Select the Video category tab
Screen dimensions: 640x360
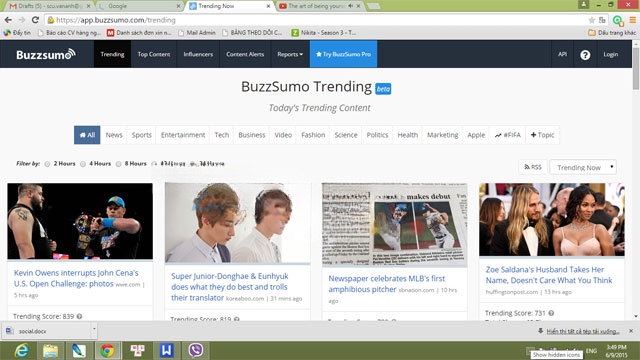tap(283, 135)
